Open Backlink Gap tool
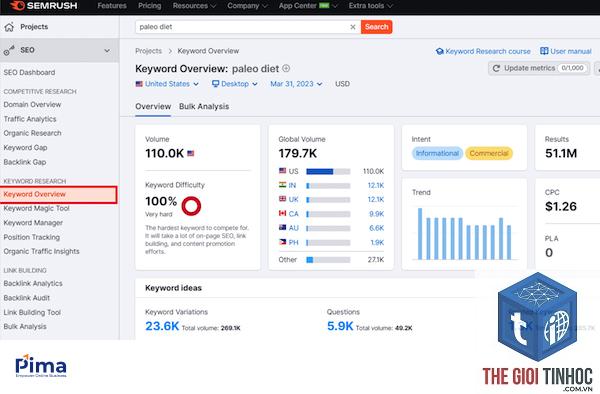Screen dimensions: 600x394 [25, 162]
